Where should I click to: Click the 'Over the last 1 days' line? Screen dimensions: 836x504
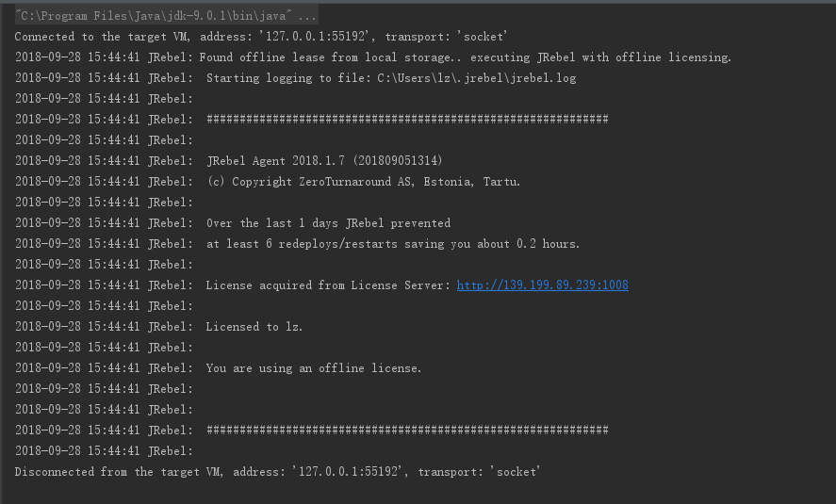[328, 223]
